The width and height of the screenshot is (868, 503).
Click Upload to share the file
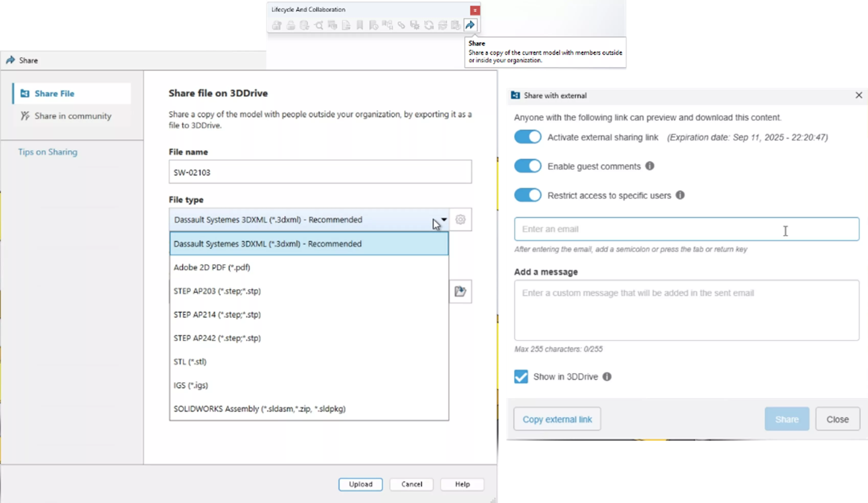(x=360, y=484)
